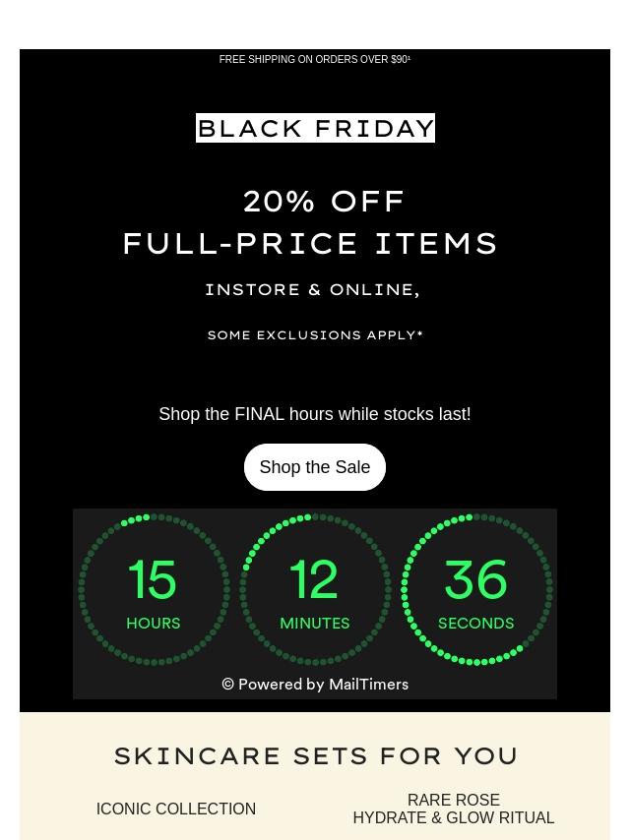
Task: Click the HYDRATE & GLOW RITUAL text
Action: (x=454, y=818)
